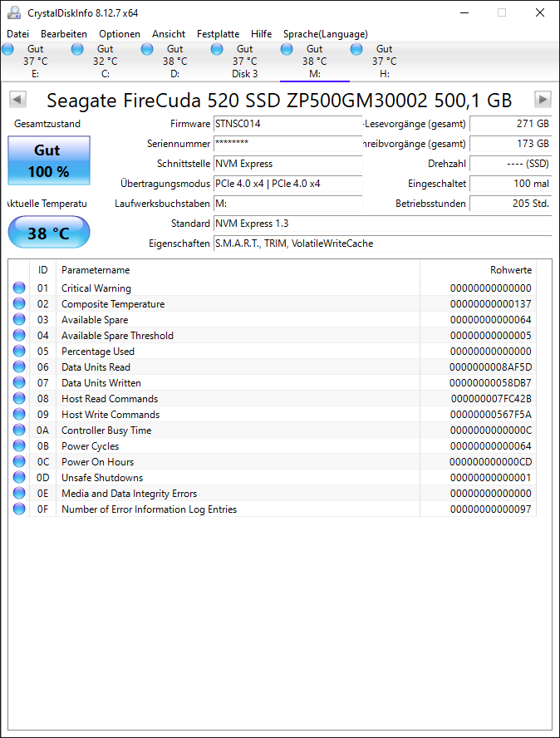Switch to Disk 3 tab

(x=245, y=61)
